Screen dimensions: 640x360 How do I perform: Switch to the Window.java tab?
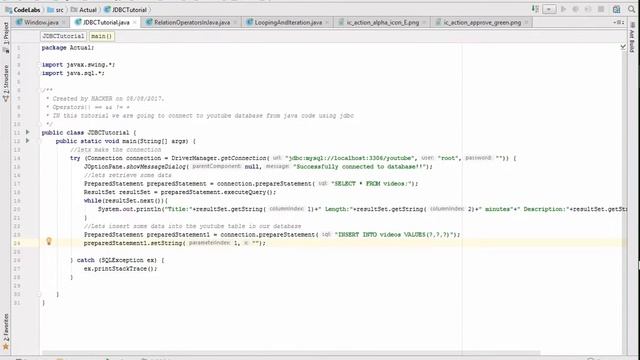tap(41, 22)
